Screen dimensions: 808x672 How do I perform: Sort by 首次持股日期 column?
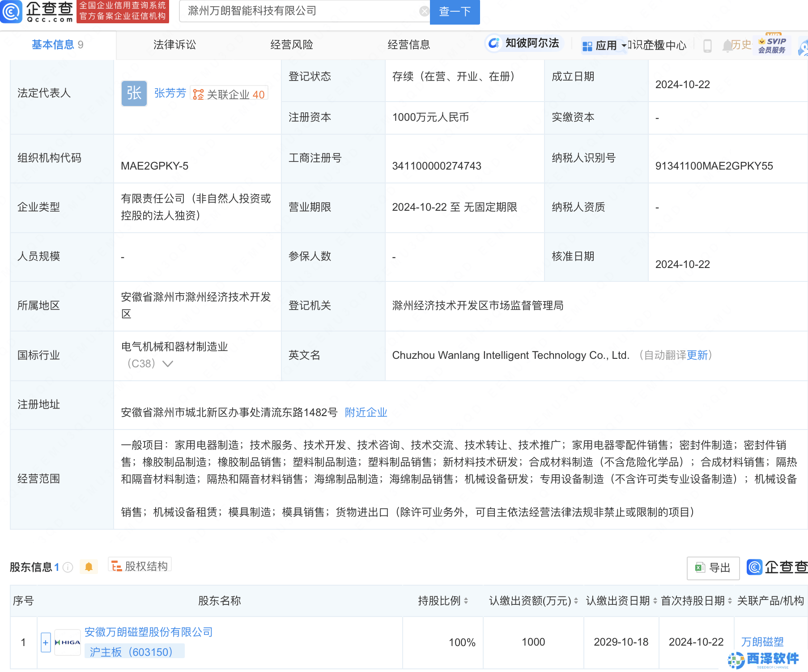730,601
